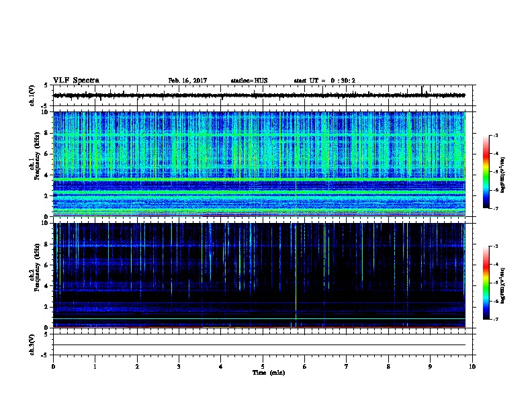
Task: Click time axis tick label "7"
Action: [x=347, y=366]
